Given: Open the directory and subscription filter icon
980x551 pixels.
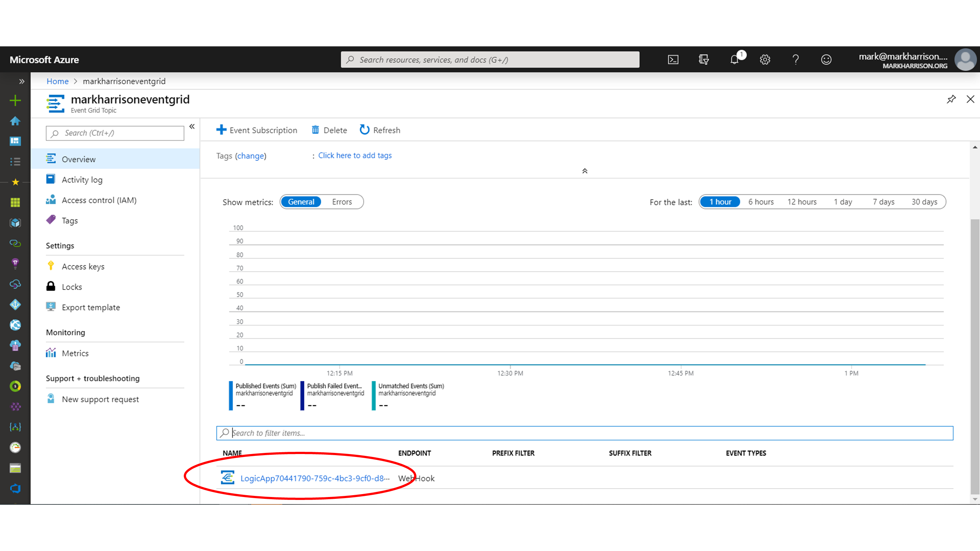Looking at the screenshot, I should coord(703,60).
